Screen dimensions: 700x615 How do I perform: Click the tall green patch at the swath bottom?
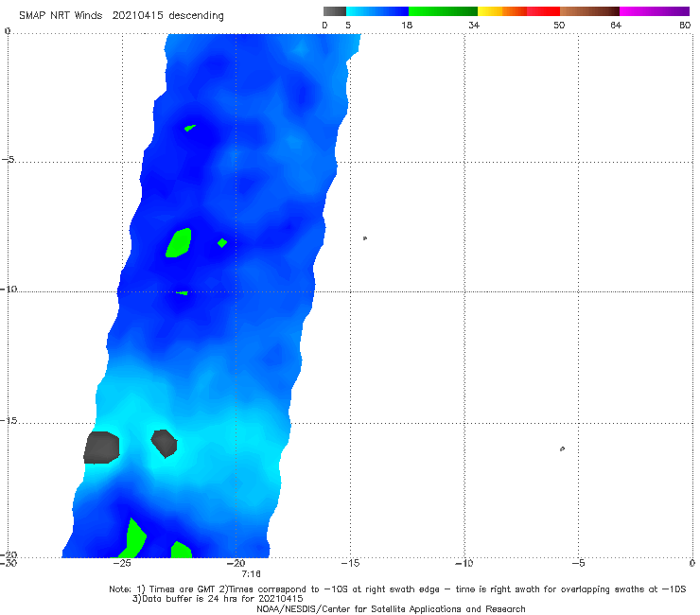(x=134, y=538)
